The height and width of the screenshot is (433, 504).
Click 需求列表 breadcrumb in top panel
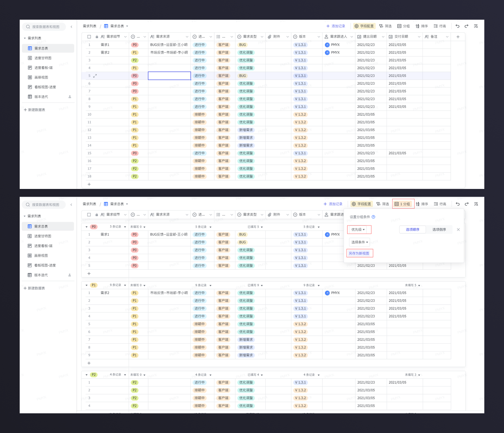[89, 26]
